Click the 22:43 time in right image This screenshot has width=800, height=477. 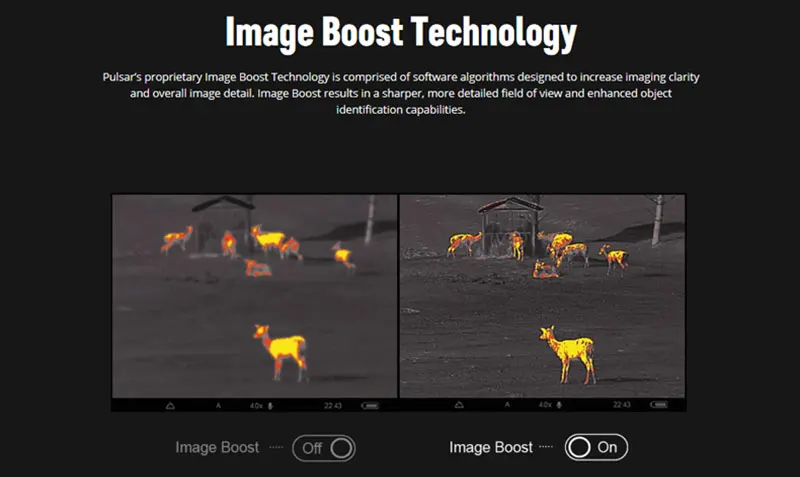point(622,405)
